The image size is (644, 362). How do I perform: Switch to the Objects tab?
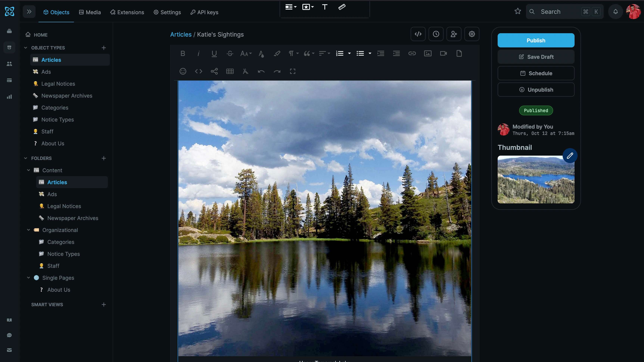(x=56, y=12)
